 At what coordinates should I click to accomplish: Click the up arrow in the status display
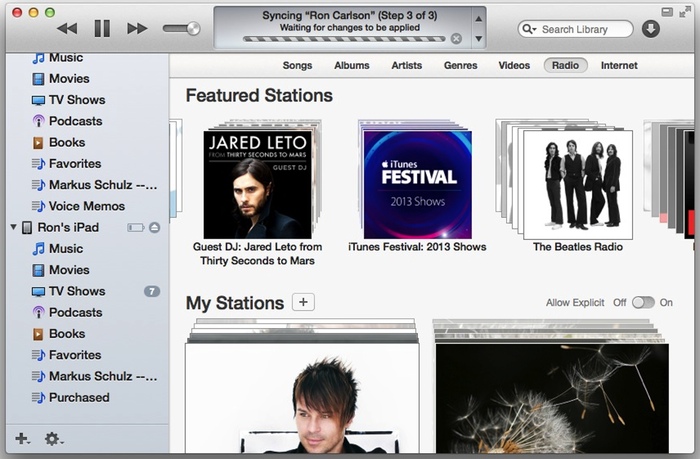[x=479, y=19]
